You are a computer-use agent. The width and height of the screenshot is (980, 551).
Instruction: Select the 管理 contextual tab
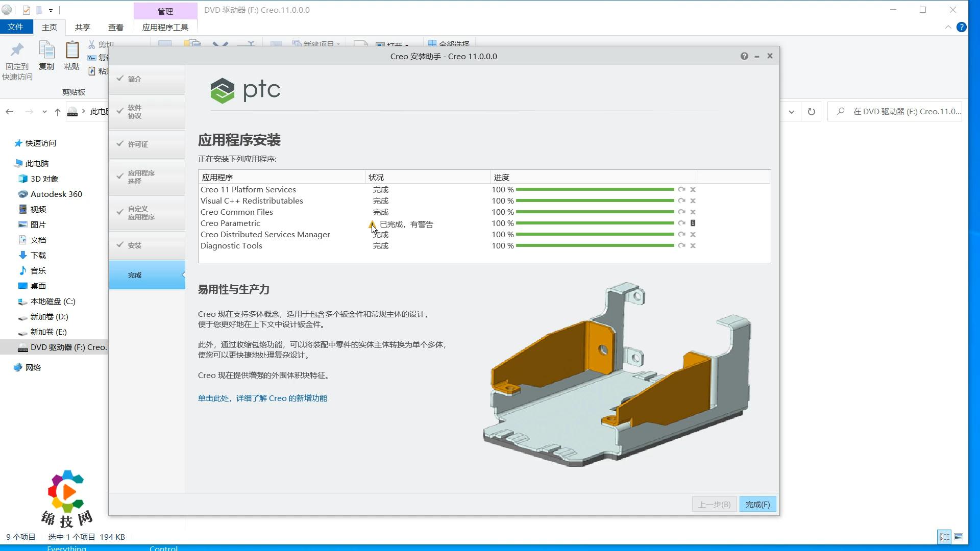pyautogui.click(x=165, y=11)
